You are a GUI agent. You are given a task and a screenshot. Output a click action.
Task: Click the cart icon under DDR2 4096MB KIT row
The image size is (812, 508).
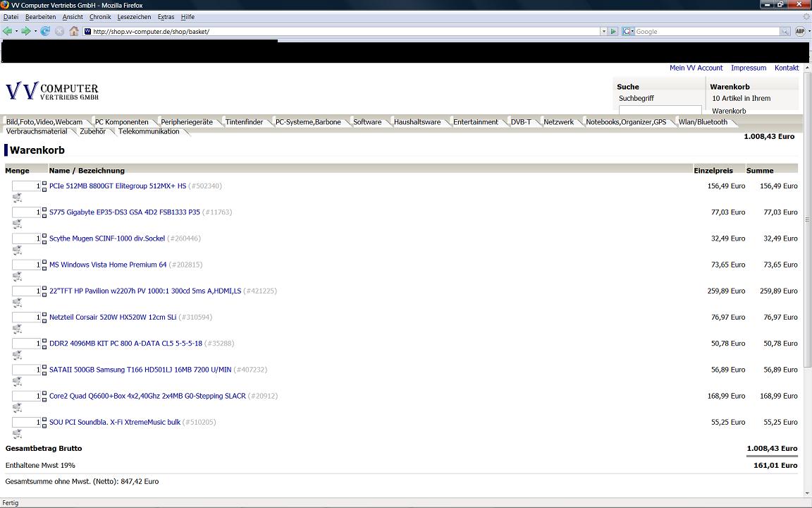pos(17,355)
